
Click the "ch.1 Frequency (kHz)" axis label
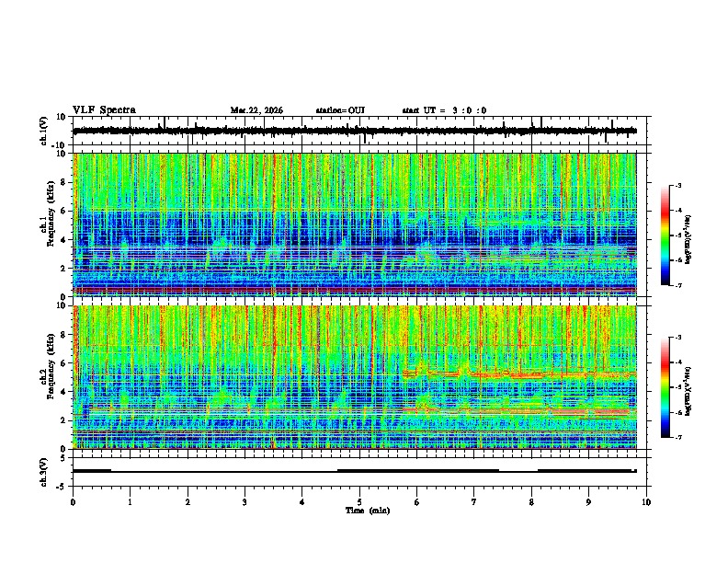(x=49, y=224)
